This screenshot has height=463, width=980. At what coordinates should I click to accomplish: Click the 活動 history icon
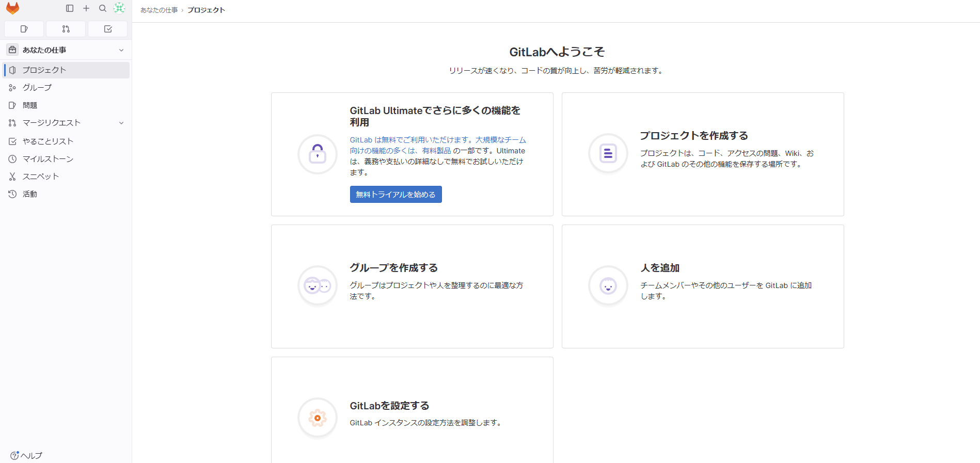pos(12,194)
